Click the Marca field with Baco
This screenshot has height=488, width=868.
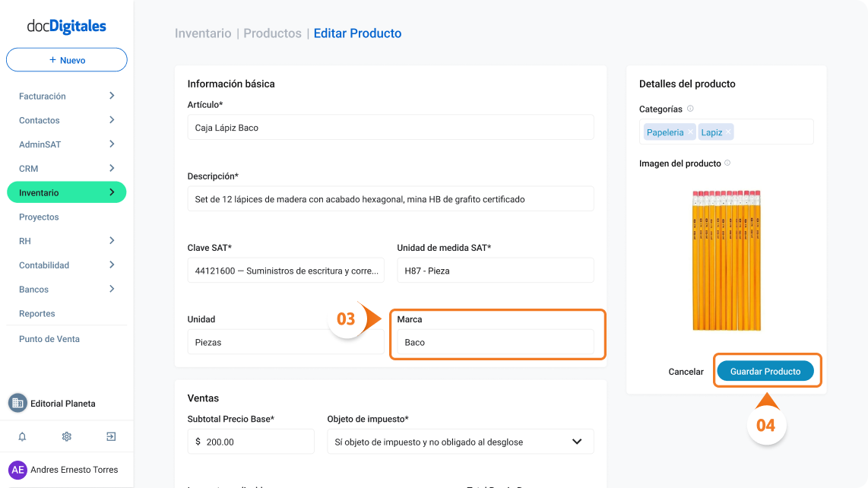coord(496,342)
